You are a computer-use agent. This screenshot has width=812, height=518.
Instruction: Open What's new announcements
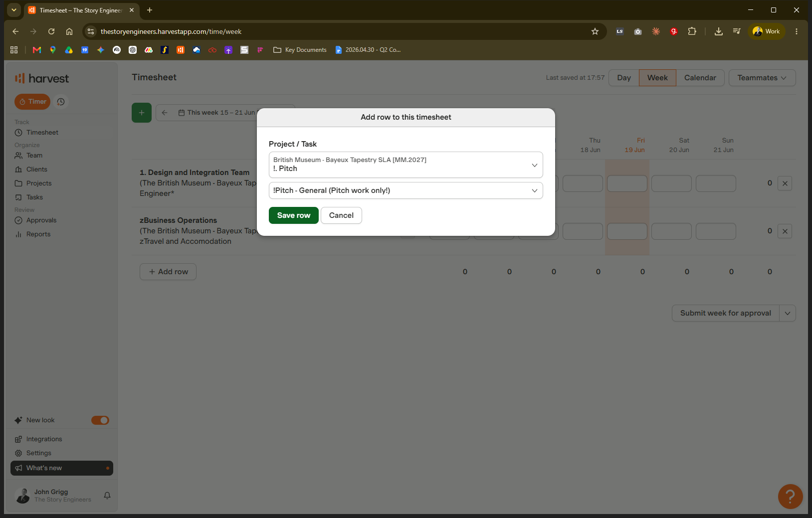coord(62,468)
